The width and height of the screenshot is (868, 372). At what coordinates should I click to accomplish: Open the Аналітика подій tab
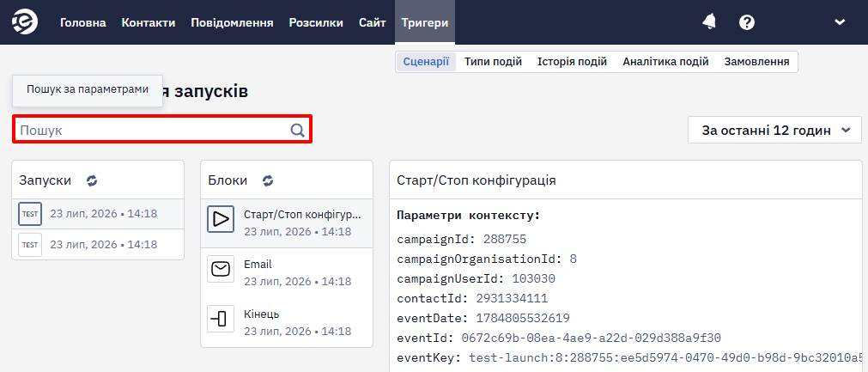[x=665, y=62]
